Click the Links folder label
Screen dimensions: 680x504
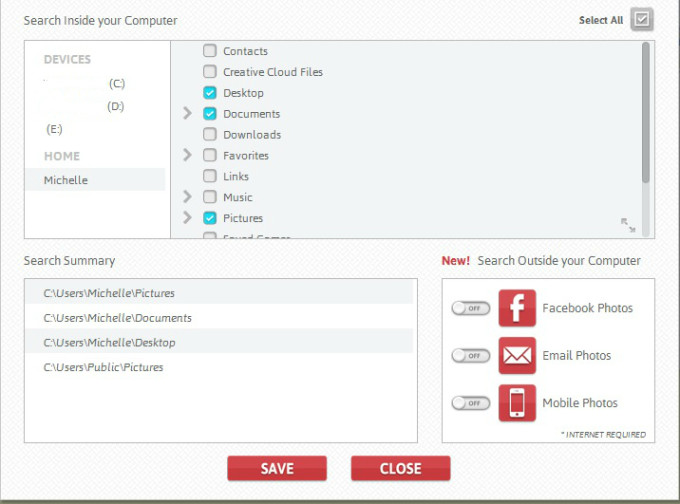236,177
